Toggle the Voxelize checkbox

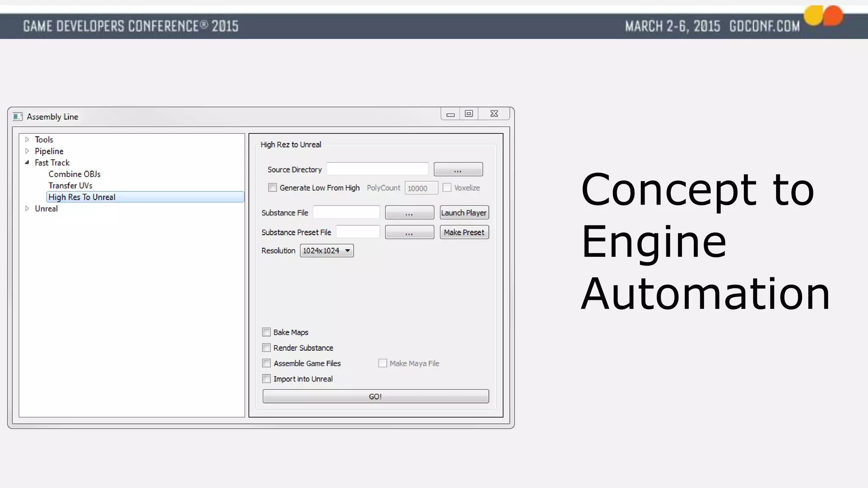tap(447, 188)
